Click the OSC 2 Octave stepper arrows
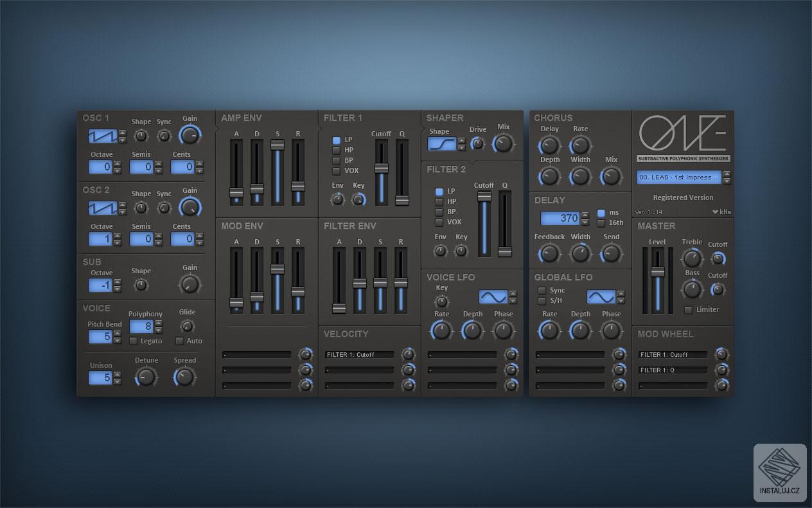The width and height of the screenshot is (812, 508). click(x=117, y=239)
